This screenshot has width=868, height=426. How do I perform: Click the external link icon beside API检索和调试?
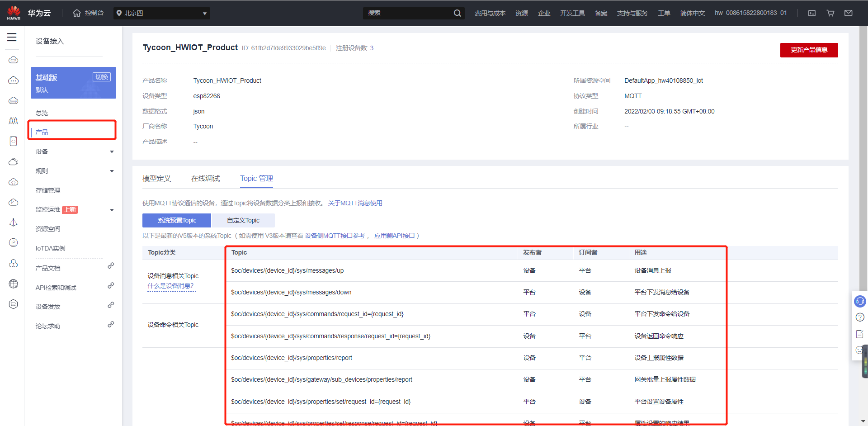click(x=111, y=286)
